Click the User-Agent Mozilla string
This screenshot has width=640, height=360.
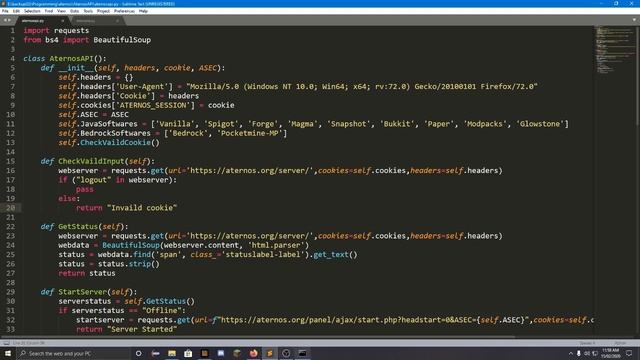(x=362, y=87)
